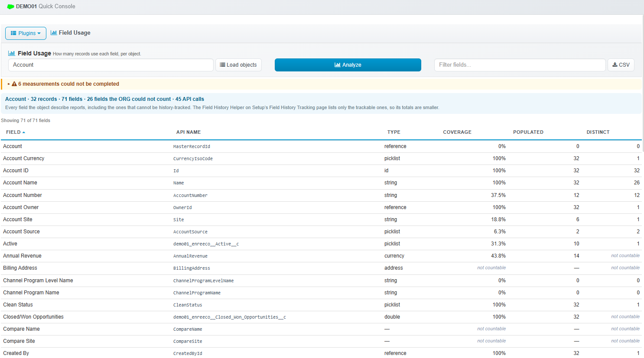Click distinct value 26 for Account Name
Screen dimensions: 644x358
click(637, 183)
